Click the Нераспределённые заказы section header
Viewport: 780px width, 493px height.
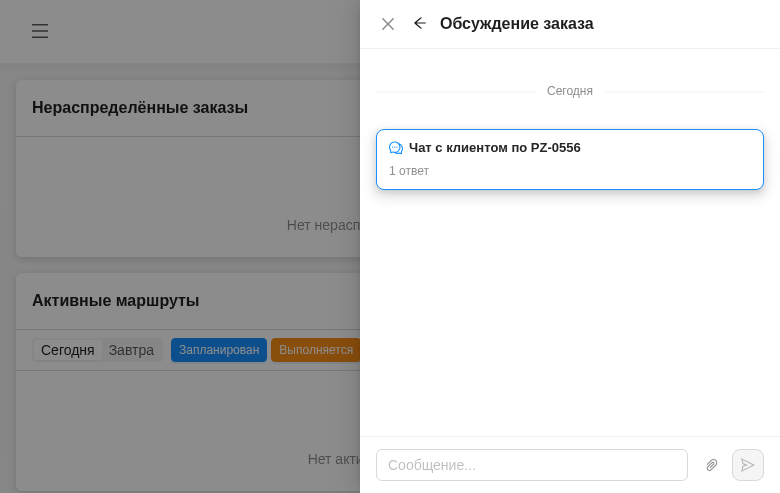click(140, 107)
